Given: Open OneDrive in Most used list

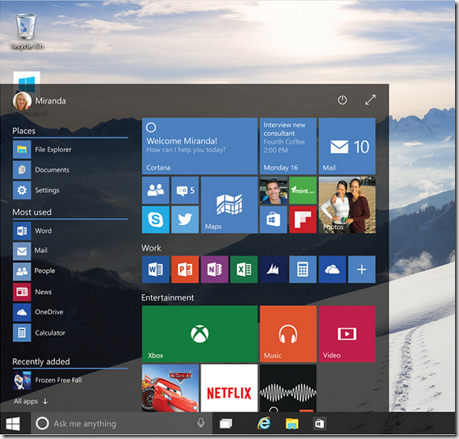Looking at the screenshot, I should click(x=70, y=312).
